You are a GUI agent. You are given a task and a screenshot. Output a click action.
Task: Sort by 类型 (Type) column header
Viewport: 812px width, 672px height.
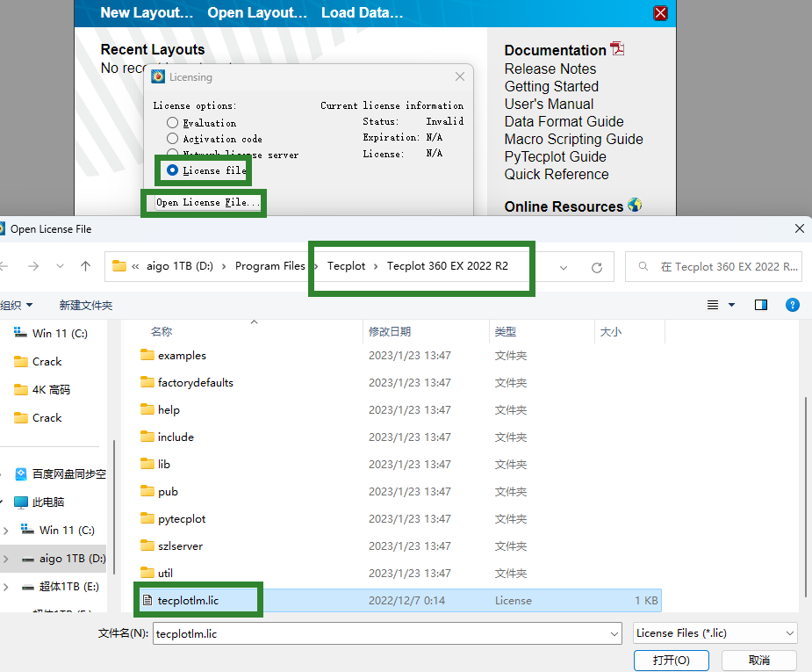click(505, 331)
